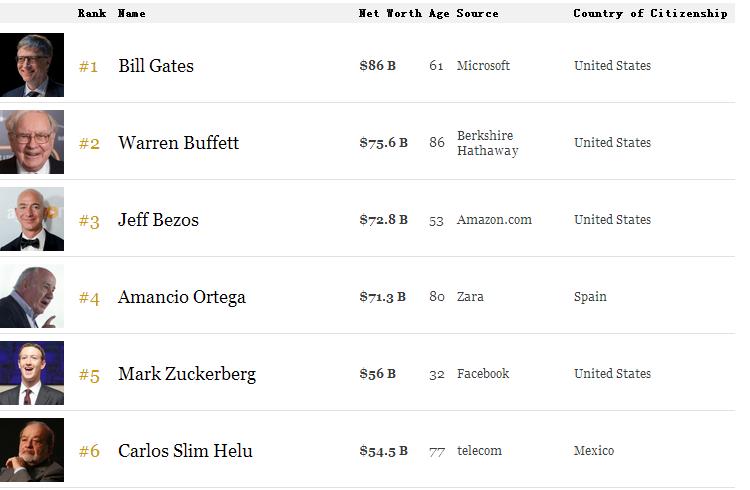Image resolution: width=750 pixels, height=490 pixels.
Task: Click the $86 B net worth value
Action: (377, 66)
